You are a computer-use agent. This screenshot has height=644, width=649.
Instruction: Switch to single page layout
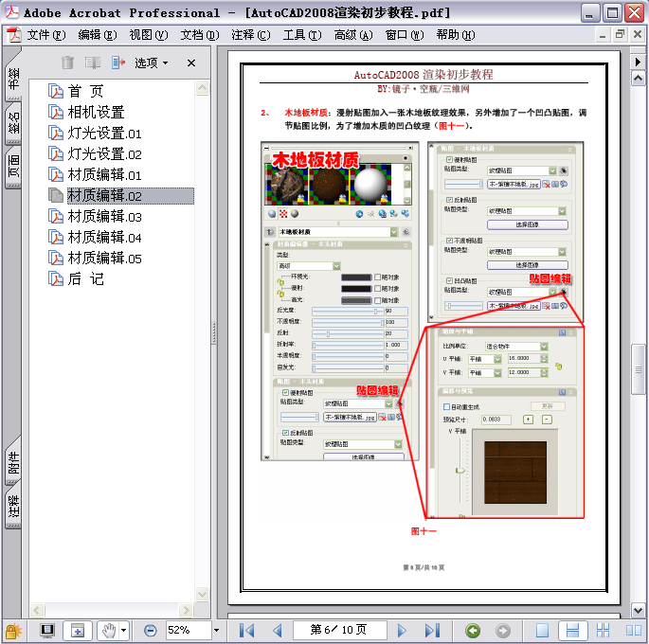pos(542,631)
